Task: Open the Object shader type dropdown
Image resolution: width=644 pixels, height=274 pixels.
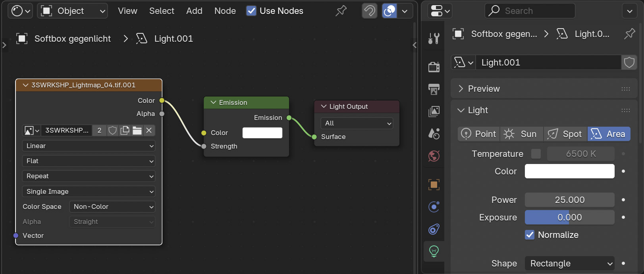Action: tap(73, 11)
